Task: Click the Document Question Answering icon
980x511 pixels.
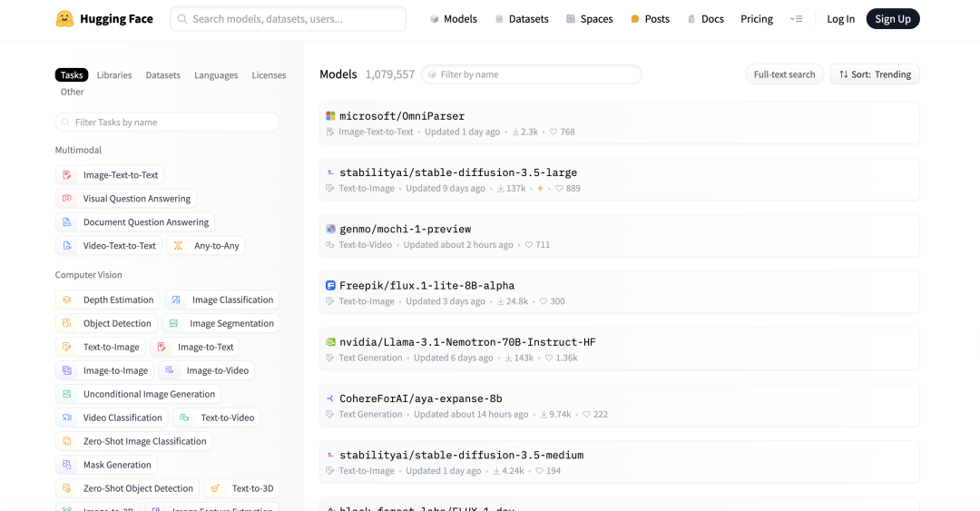Action: [67, 222]
